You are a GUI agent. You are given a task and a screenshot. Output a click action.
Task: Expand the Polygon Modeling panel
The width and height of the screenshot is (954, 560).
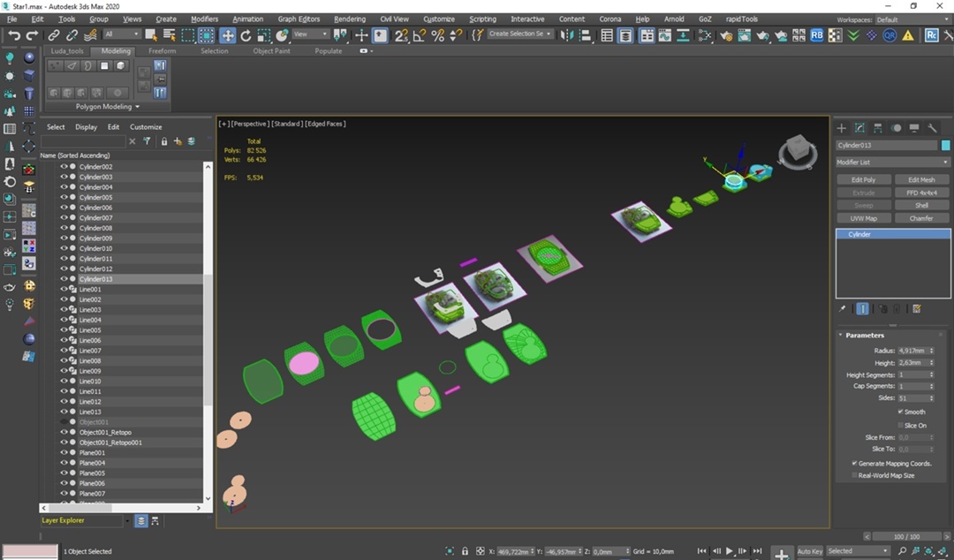tap(107, 107)
